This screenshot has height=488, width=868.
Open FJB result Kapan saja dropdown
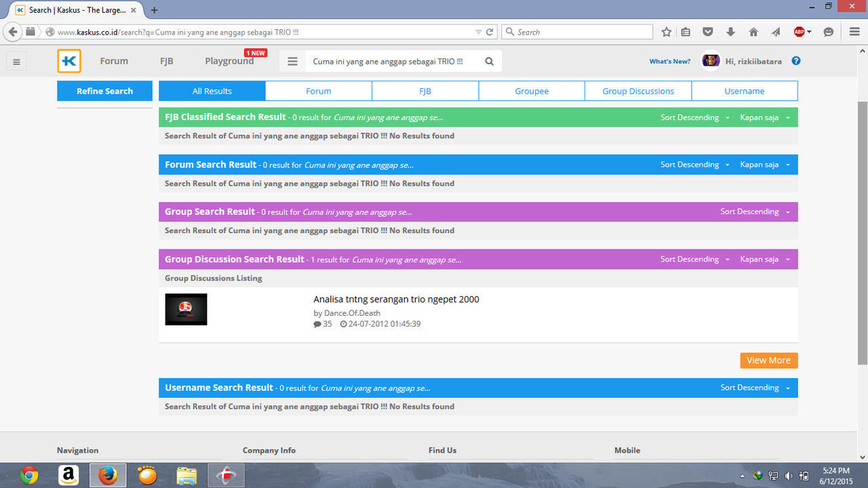tap(765, 117)
